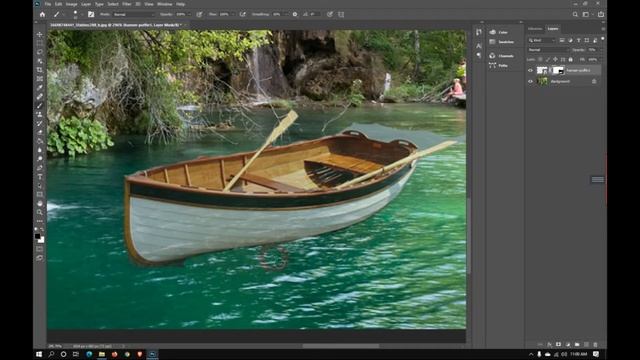Viewport: 640px width, 360px height.
Task: Expand the Color panel button
Action: click(x=499, y=32)
